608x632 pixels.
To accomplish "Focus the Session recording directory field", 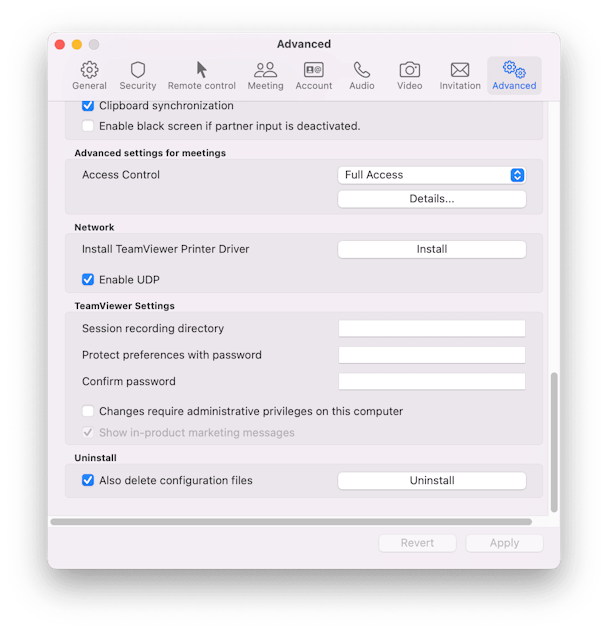I will pos(432,328).
